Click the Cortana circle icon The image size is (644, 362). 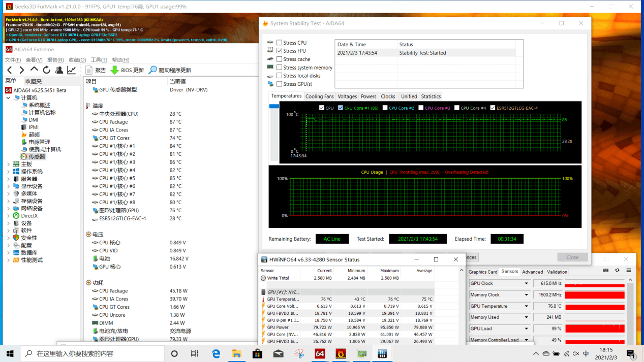pos(174,353)
